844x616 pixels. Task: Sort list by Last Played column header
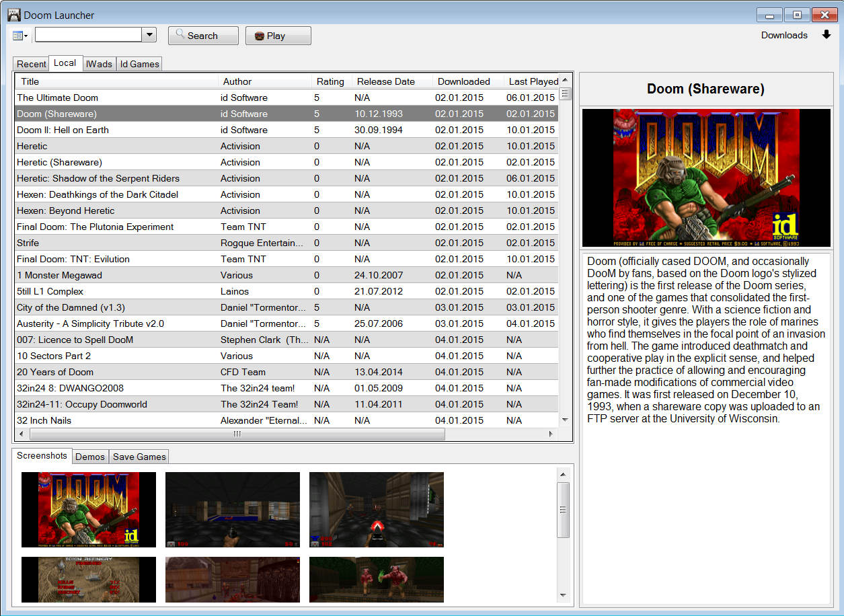pos(532,81)
